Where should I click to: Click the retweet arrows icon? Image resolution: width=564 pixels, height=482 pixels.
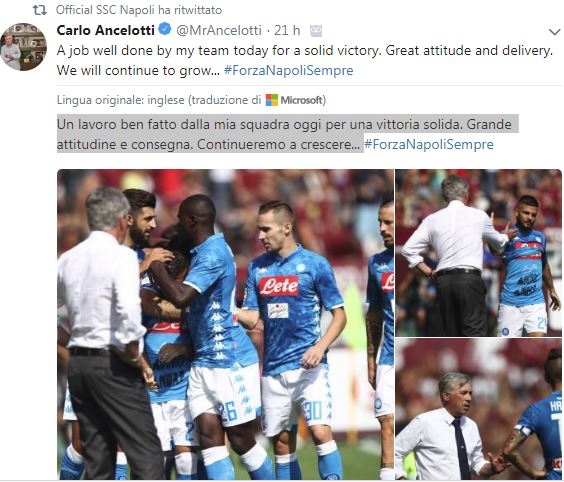(x=40, y=10)
